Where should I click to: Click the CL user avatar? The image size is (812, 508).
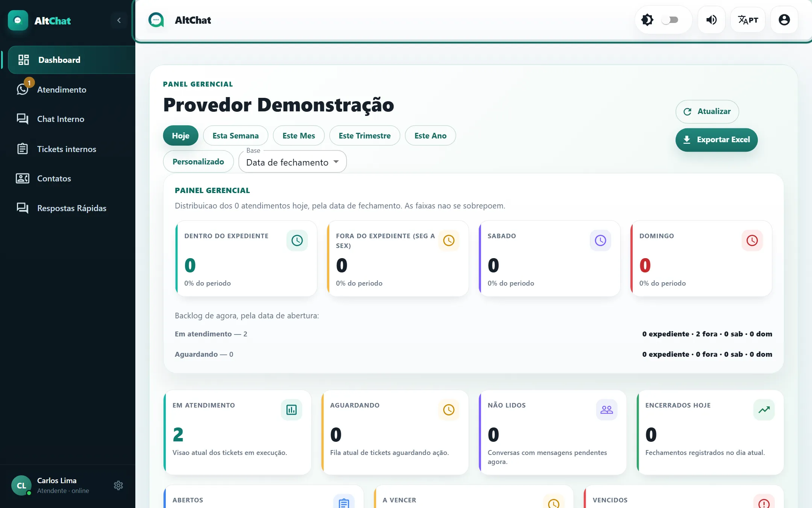(x=21, y=485)
